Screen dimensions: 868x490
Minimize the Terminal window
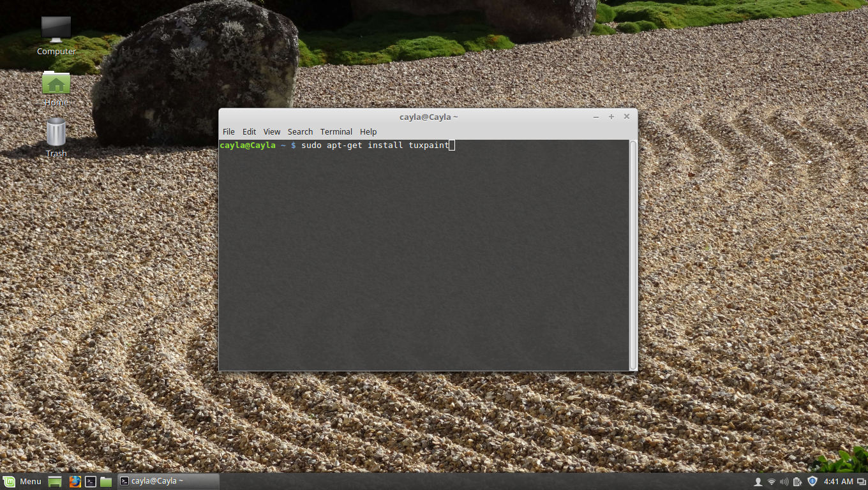[596, 117]
